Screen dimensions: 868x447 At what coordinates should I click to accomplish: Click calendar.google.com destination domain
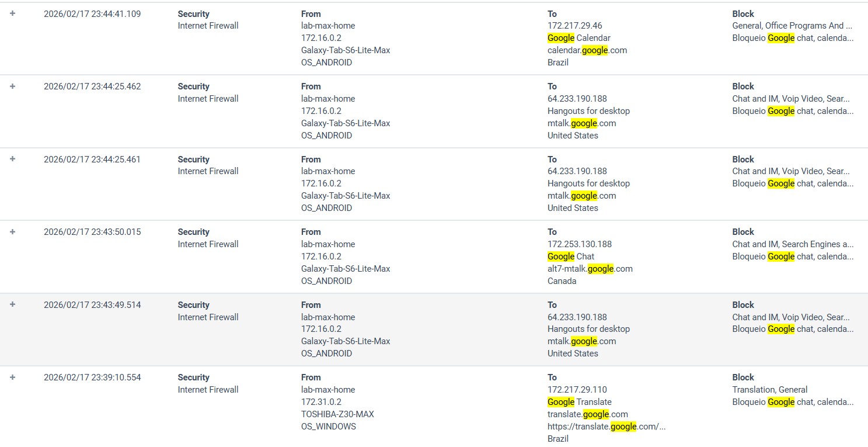587,50
